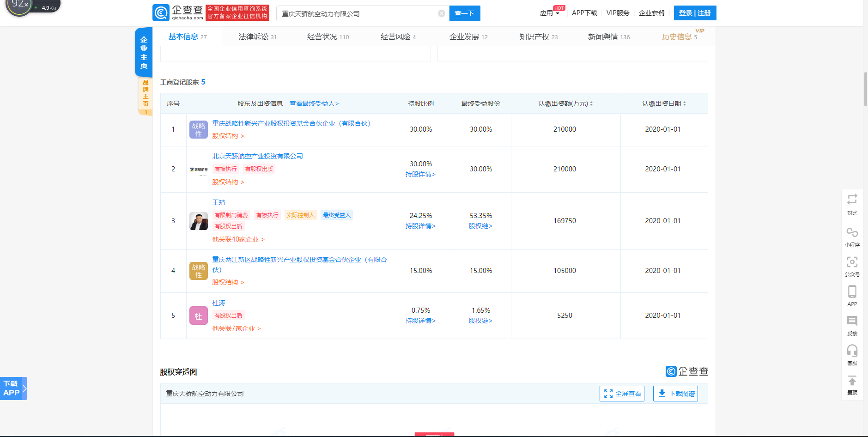Viewport: 868px width, 437px height.
Task: Click 王靖's profile photo thumbnail
Action: [x=198, y=221]
